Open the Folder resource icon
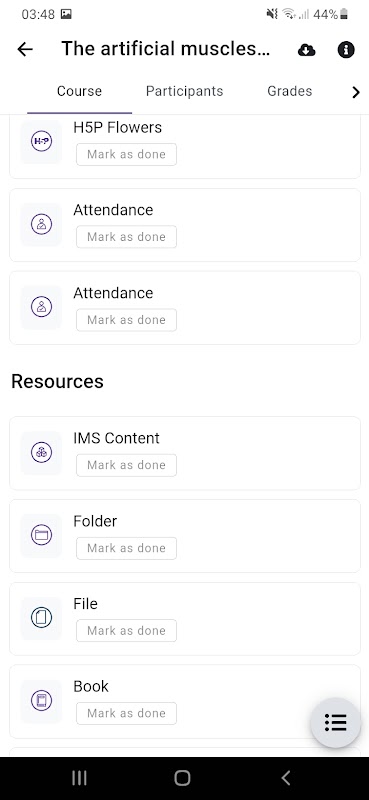This screenshot has width=369, height=800. (x=41, y=535)
